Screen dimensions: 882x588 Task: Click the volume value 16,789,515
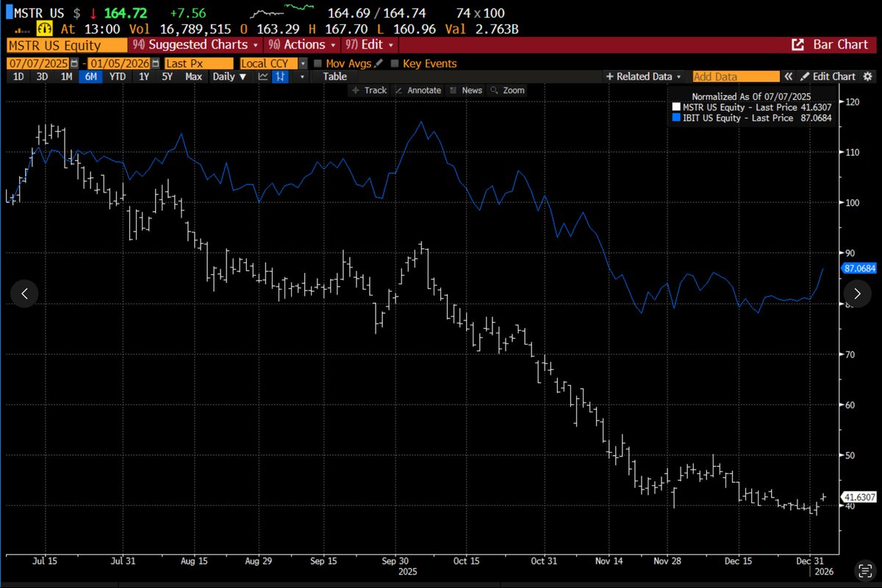(x=196, y=29)
